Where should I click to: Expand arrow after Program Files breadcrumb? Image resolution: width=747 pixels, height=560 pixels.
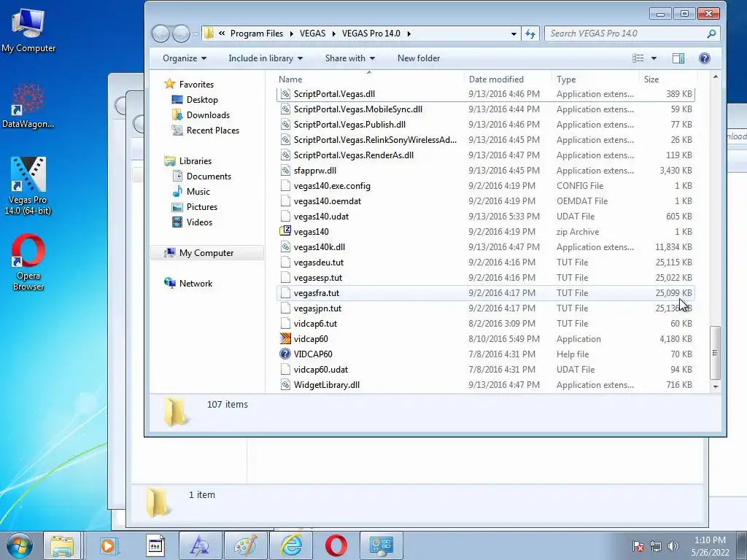[x=291, y=34]
